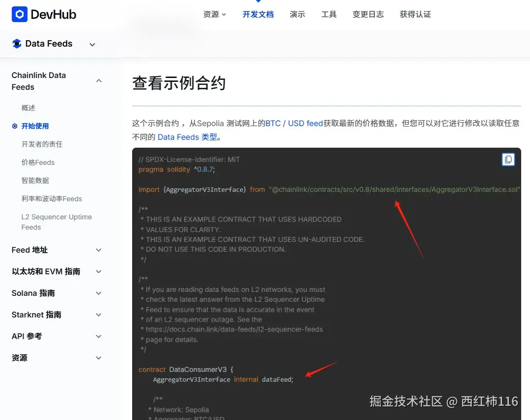Open the 资源 dropdown in the top navigation
This screenshot has height=420, width=530.
point(214,14)
